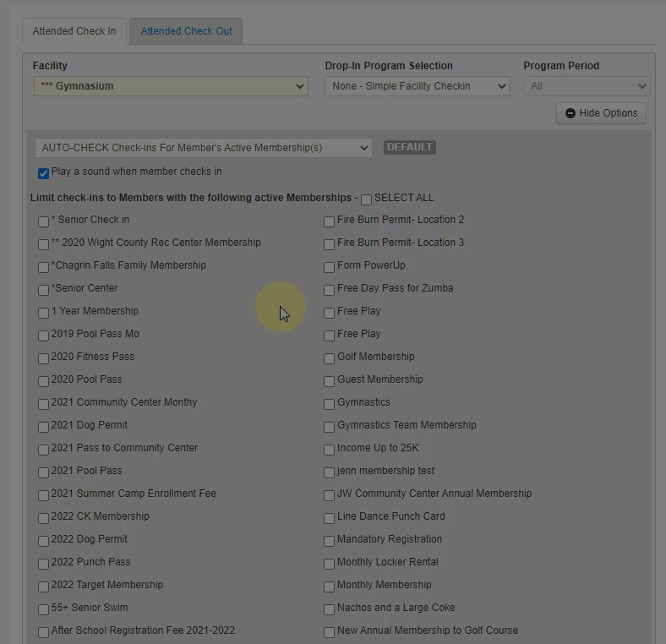Enable the 55+ Senior Swim checkbox
The image size is (666, 644).
point(43,609)
